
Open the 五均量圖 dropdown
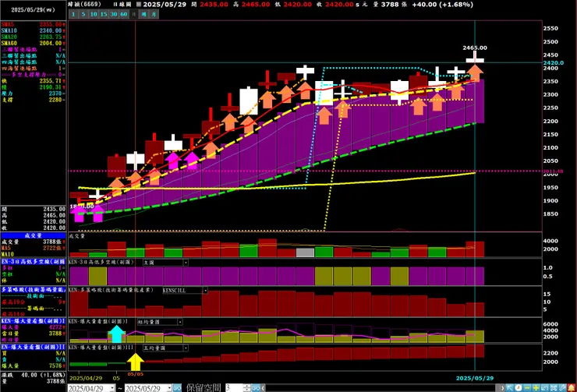[x=186, y=348]
